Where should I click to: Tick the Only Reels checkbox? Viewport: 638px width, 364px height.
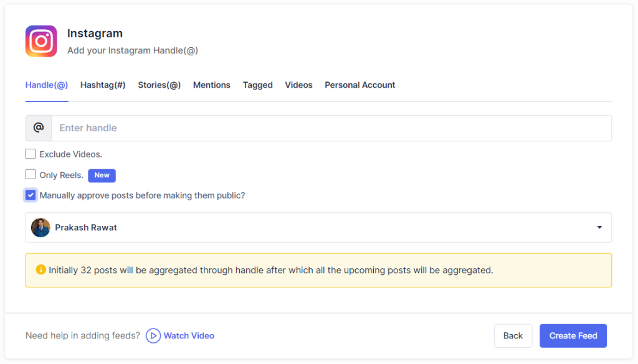click(31, 175)
